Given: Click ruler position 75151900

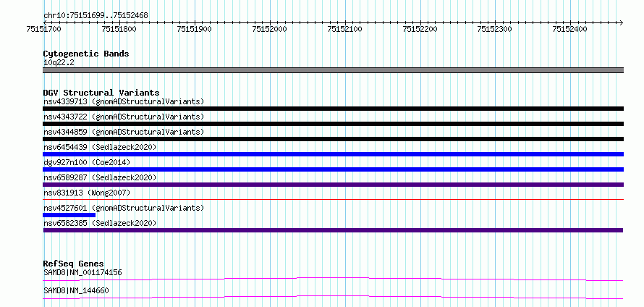Looking at the screenshot, I should (x=194, y=29).
